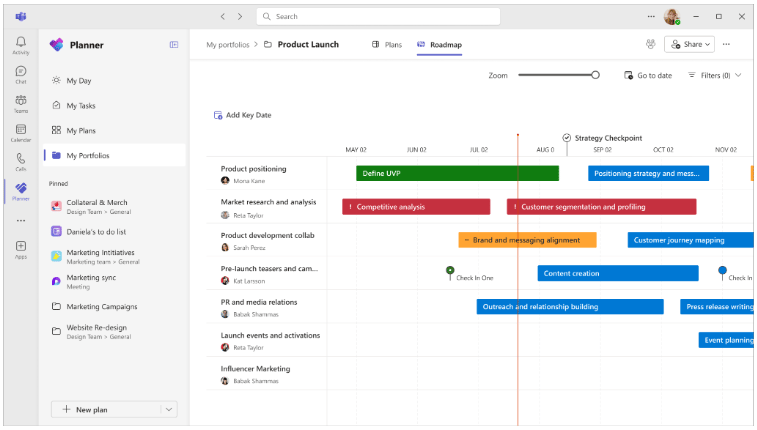Open the Content creation bar
The height and width of the screenshot is (430, 757).
click(x=618, y=273)
